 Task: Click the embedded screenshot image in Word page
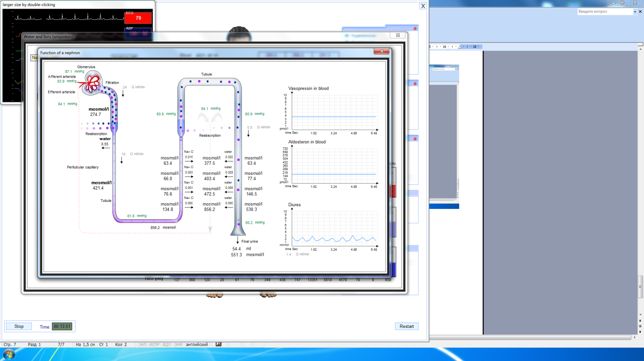444,136
